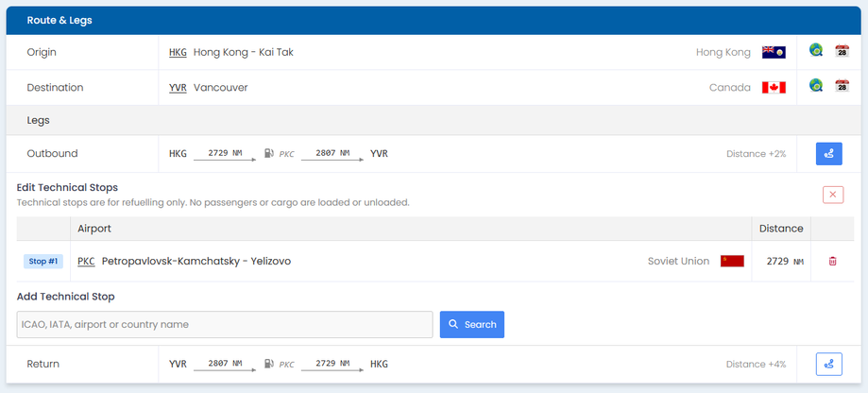Image resolution: width=868 pixels, height=393 pixels.
Task: Click 'Hong Kong - Kai Tak' airport name
Action: 244,53
